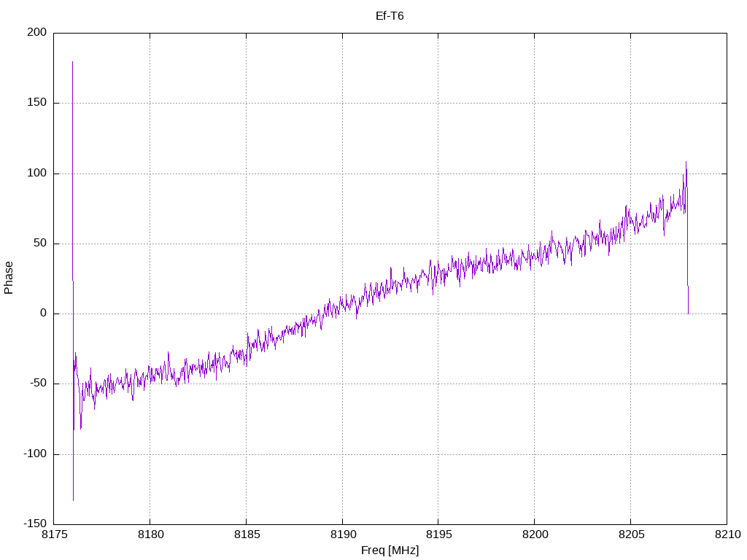This screenshot has height=560, width=747.
Task: Select the Phase y-axis label
Action: (9, 278)
